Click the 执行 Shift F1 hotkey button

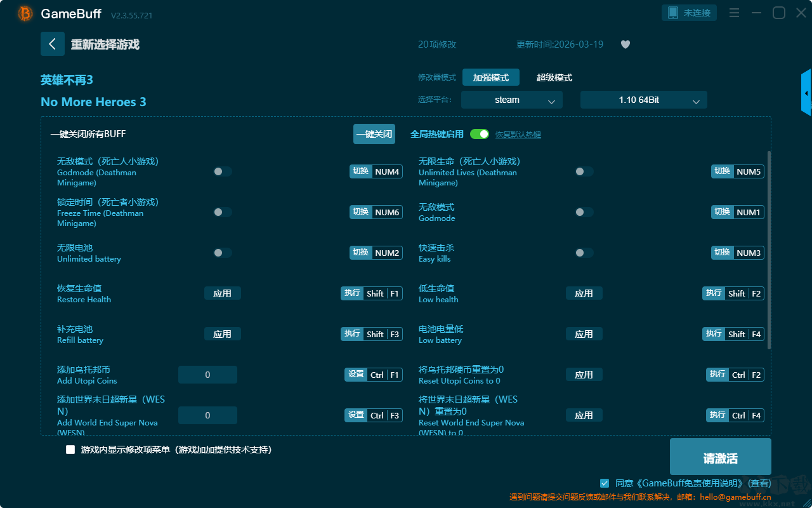pos(372,293)
